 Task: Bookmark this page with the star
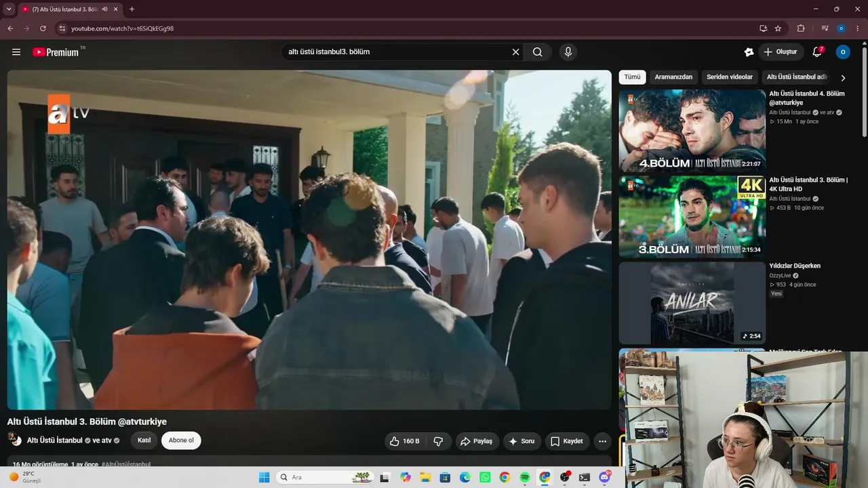(778, 28)
